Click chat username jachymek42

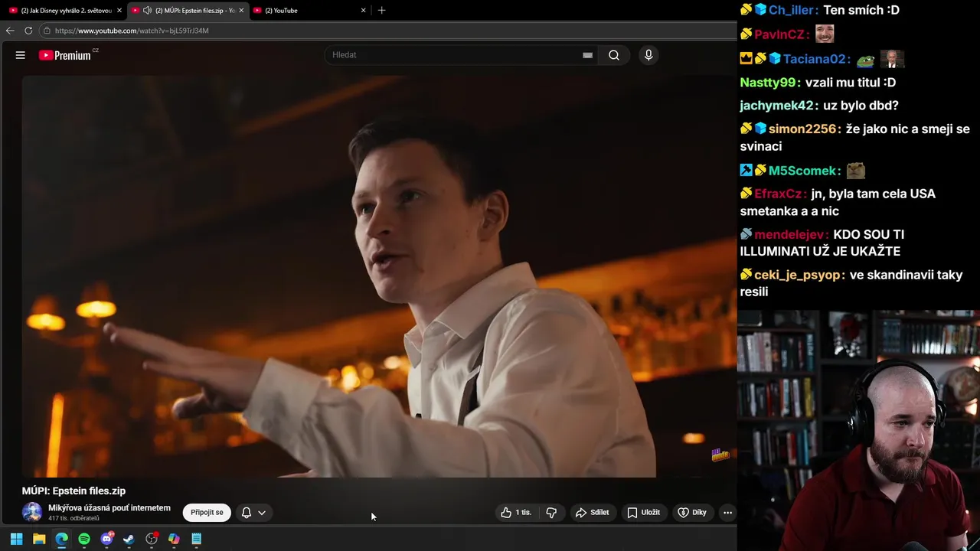(x=779, y=106)
